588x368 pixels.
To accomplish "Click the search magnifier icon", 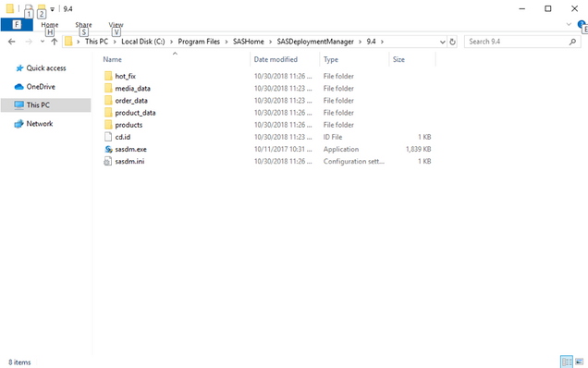I will tap(572, 42).
